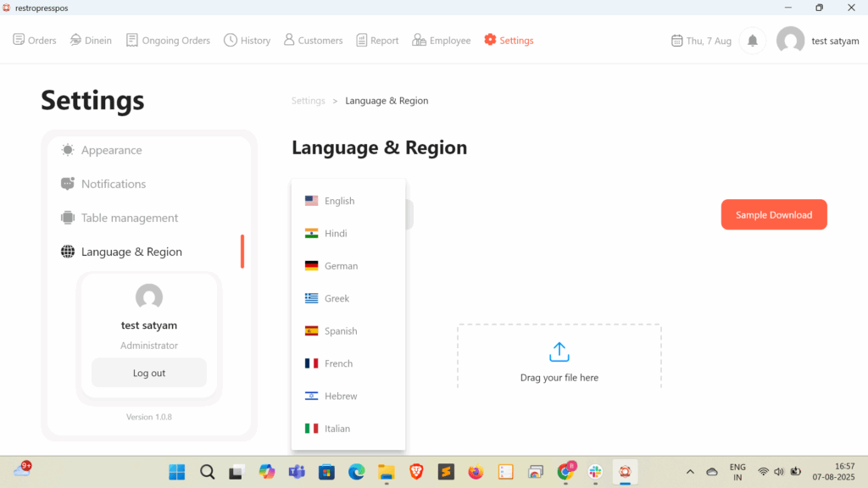Image resolution: width=868 pixels, height=488 pixels.
Task: Open Notifications settings section
Action: click(113, 184)
